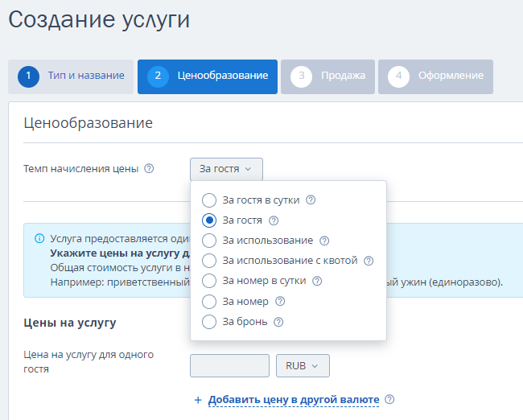Choose the За номер radio button

[x=209, y=302]
